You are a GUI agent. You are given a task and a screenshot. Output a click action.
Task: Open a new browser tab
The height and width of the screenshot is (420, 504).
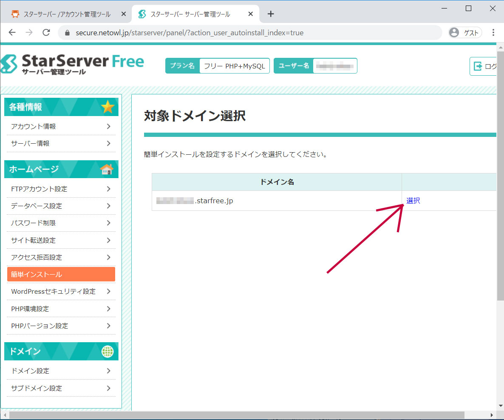point(271,14)
